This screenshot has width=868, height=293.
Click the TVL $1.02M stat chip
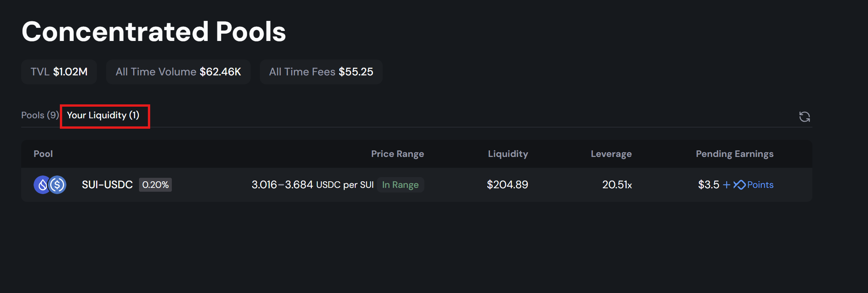[x=59, y=72]
